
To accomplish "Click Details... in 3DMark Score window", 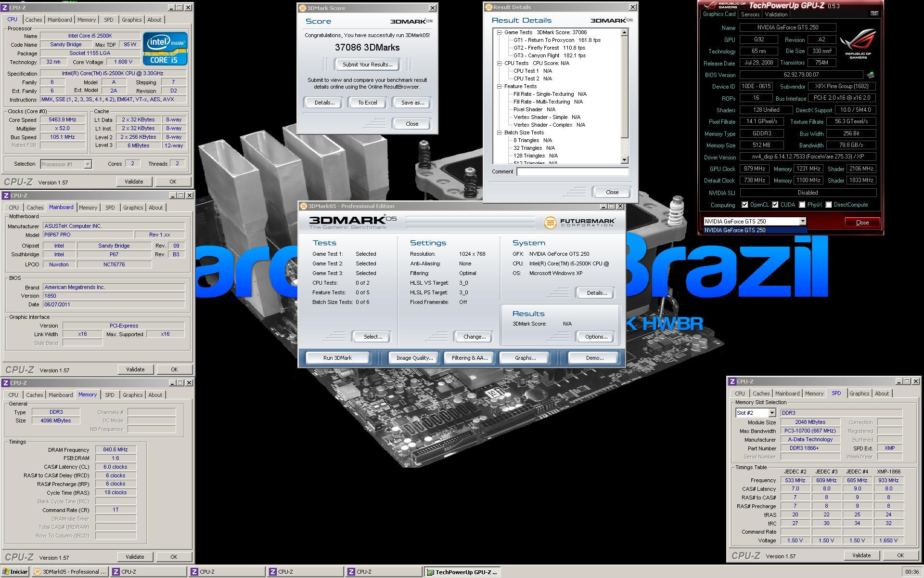I will tap(324, 103).
